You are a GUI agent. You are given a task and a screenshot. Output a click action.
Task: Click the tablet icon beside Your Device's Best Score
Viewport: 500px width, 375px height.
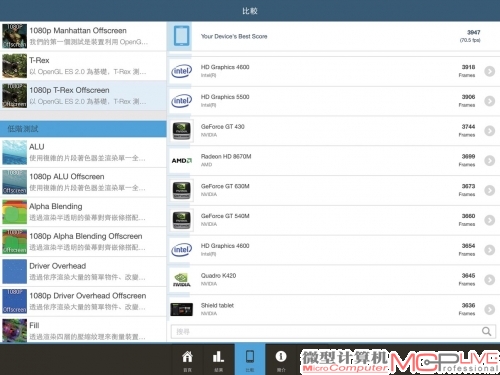point(182,36)
